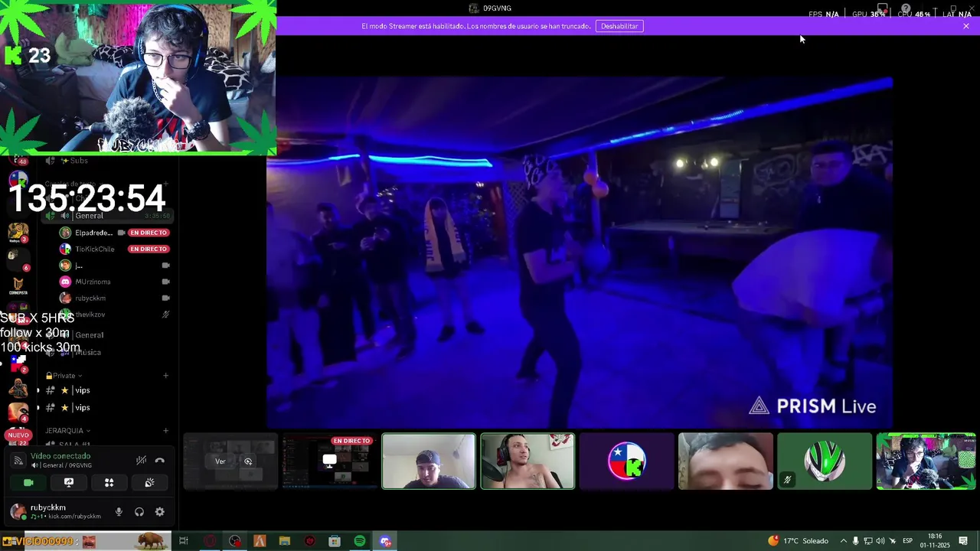Toggle noise suppression in the voice panel
This screenshot has width=980, height=551.
[x=141, y=461]
